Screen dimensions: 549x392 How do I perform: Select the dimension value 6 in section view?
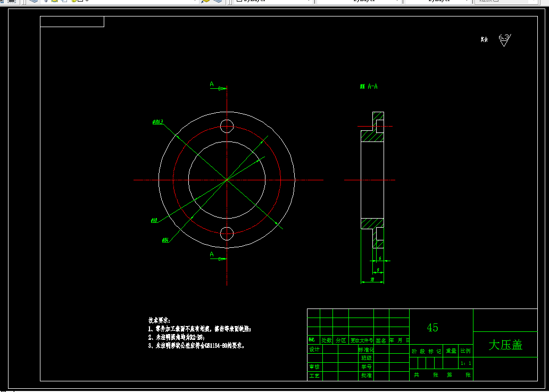[380, 258]
